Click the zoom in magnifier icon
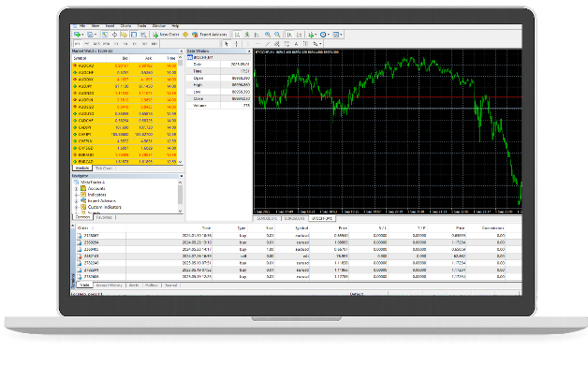Image resolution: width=588 pixels, height=366 pixels. pos(268,35)
